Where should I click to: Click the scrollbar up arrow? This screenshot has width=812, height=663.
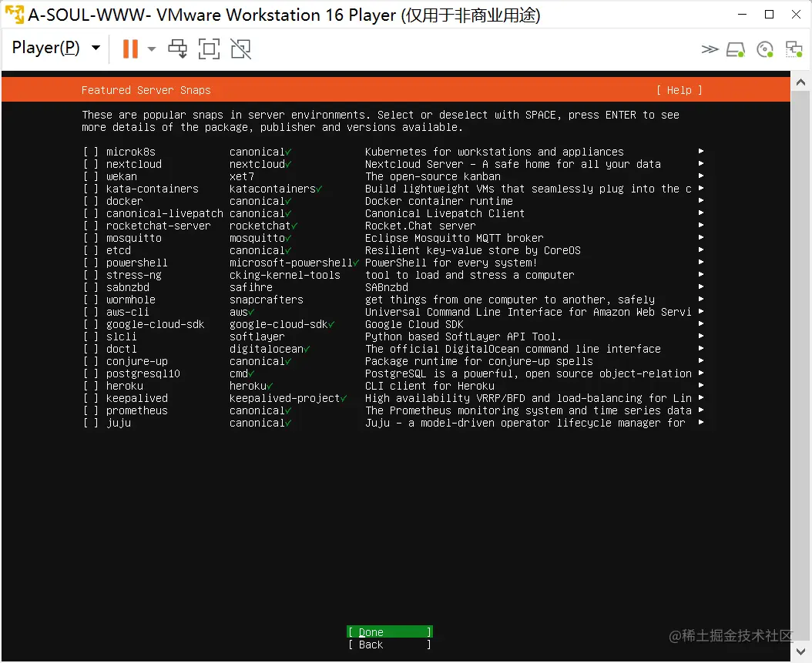tap(800, 82)
